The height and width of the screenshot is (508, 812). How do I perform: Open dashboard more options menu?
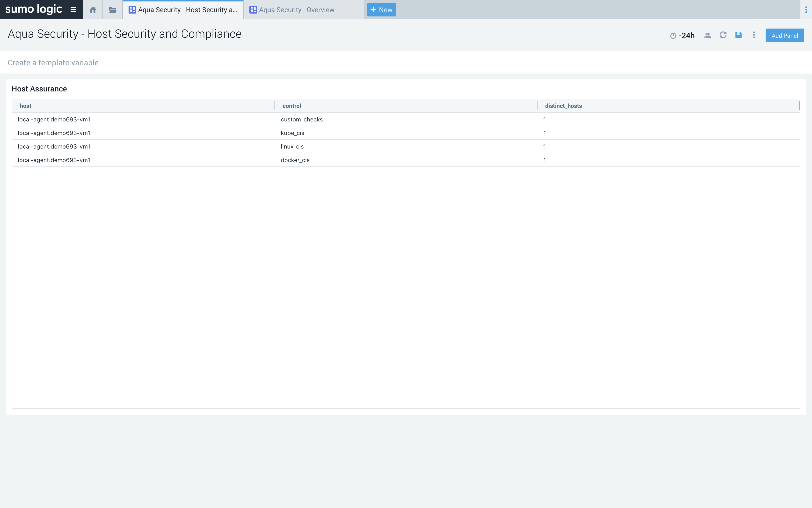(754, 35)
